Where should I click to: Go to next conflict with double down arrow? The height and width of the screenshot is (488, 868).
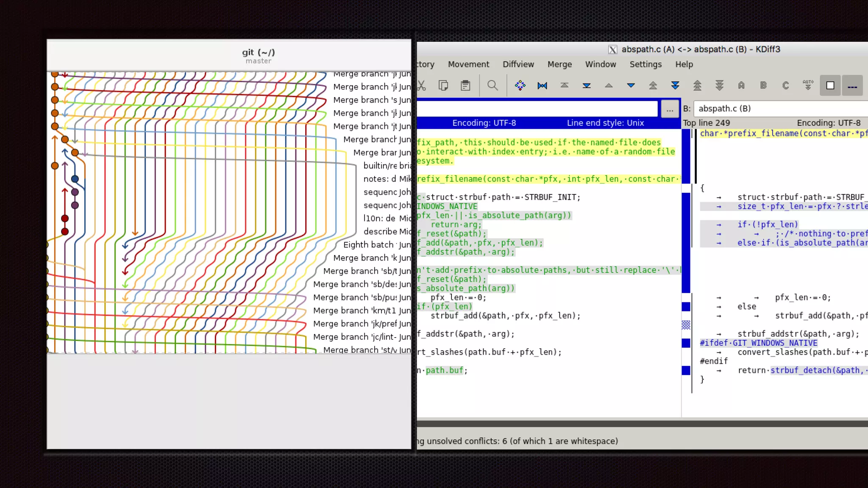(x=675, y=86)
